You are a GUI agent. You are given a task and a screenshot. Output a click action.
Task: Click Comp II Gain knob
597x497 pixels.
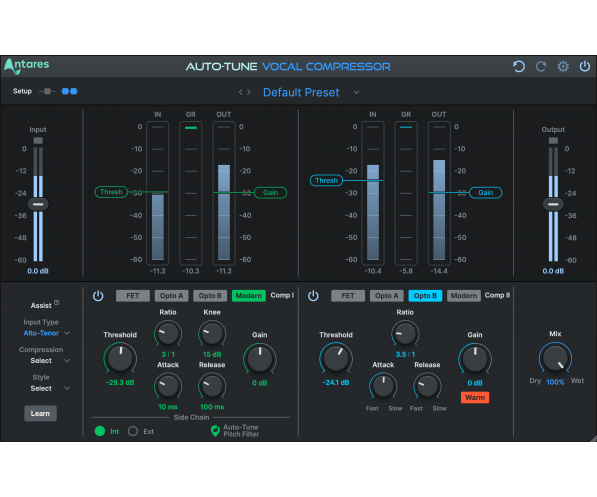point(475,358)
